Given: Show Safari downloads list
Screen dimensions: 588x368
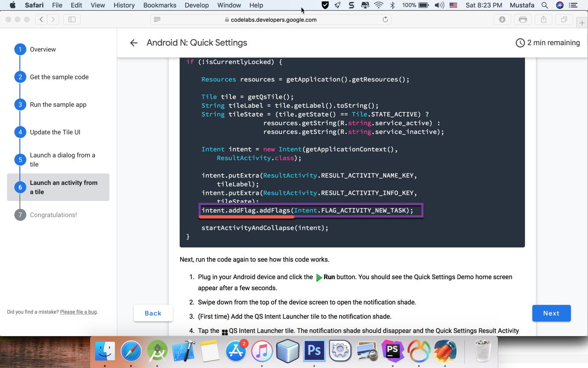Looking at the screenshot, I should pos(502,19).
